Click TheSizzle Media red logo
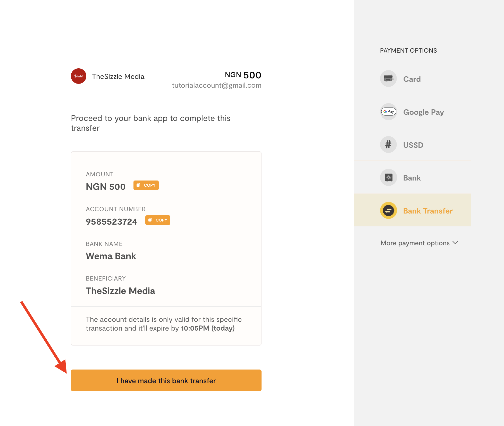The width and height of the screenshot is (504, 426). (x=79, y=76)
